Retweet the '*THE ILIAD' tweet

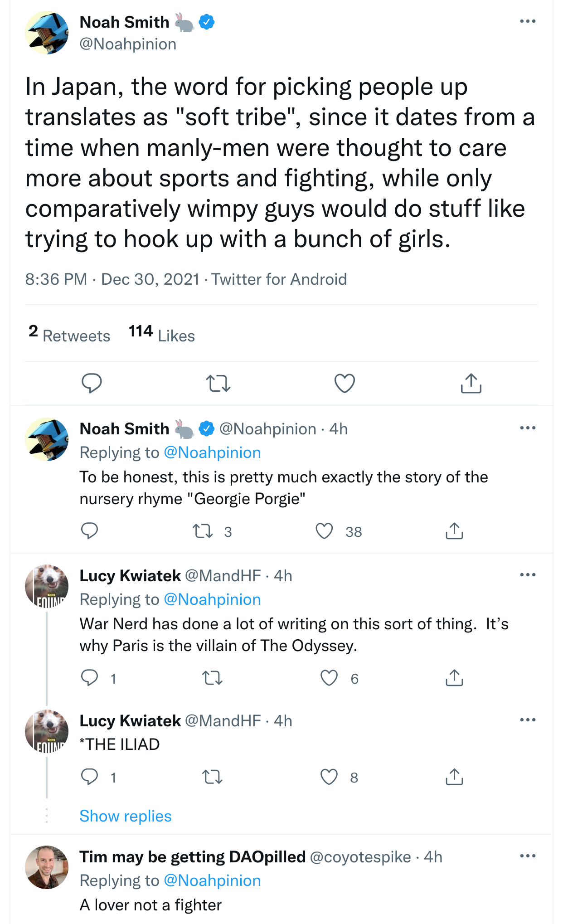coord(212,777)
